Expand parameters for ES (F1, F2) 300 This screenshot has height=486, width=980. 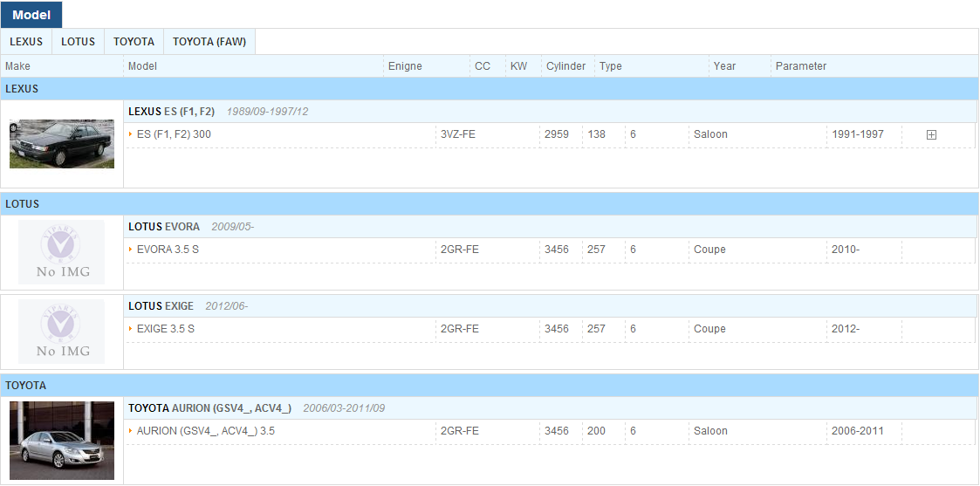931,134
